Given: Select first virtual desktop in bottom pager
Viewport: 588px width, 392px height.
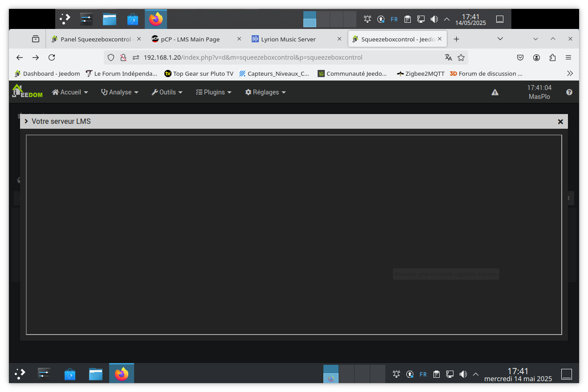Looking at the screenshot, I should point(331,374).
